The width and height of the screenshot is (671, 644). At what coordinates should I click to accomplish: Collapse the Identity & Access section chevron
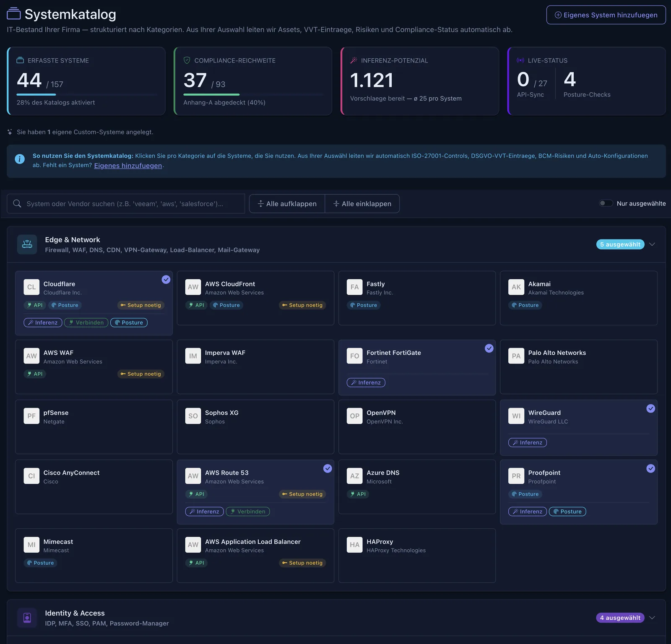pyautogui.click(x=652, y=618)
